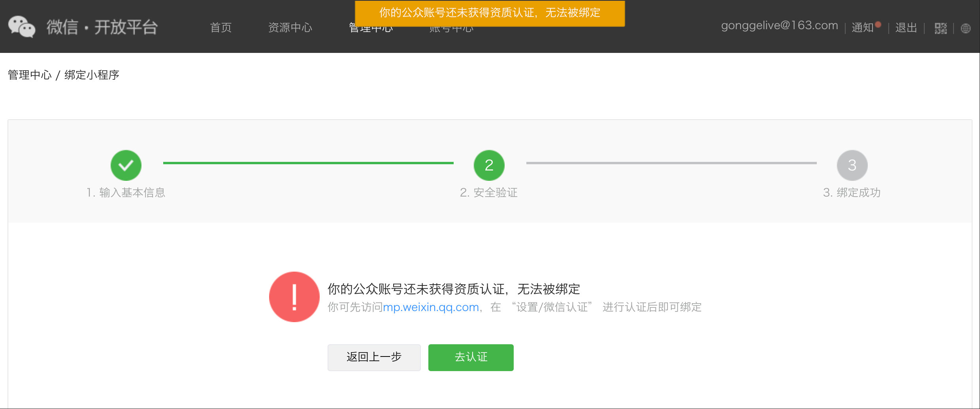Screen dimensions: 980x409
Task: Open 管理中心 navigation item
Action: 371,28
